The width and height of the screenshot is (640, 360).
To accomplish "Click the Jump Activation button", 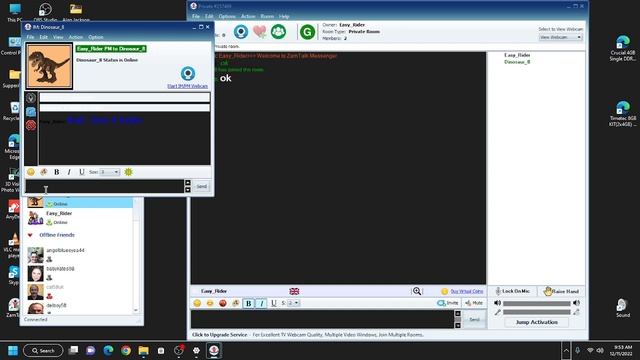I will (536, 322).
